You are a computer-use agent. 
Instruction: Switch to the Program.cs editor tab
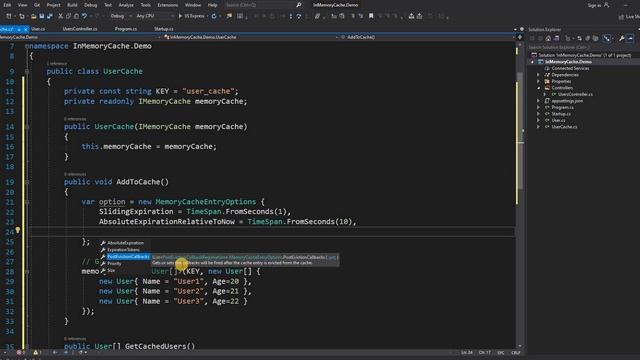[x=126, y=29]
